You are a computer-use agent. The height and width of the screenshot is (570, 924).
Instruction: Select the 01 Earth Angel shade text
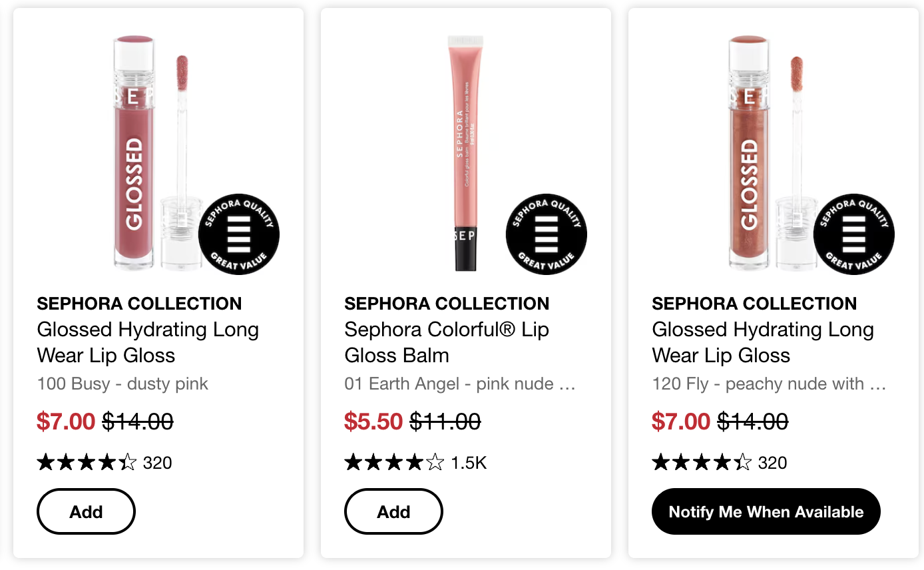click(x=459, y=384)
